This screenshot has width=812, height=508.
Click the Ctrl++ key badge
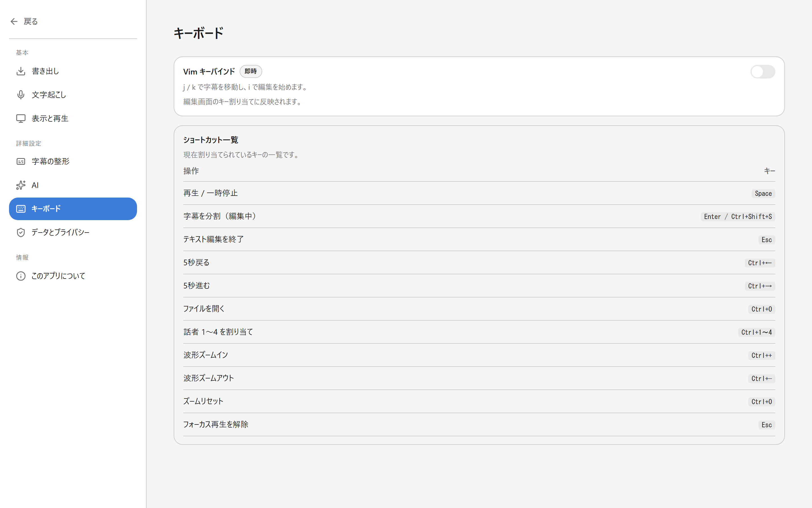pos(761,356)
